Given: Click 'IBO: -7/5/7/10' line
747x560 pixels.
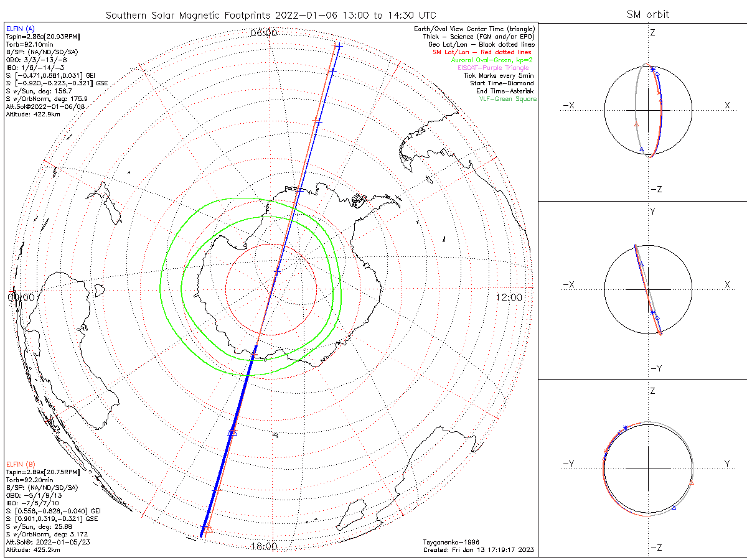Looking at the screenshot, I should (x=31, y=503).
